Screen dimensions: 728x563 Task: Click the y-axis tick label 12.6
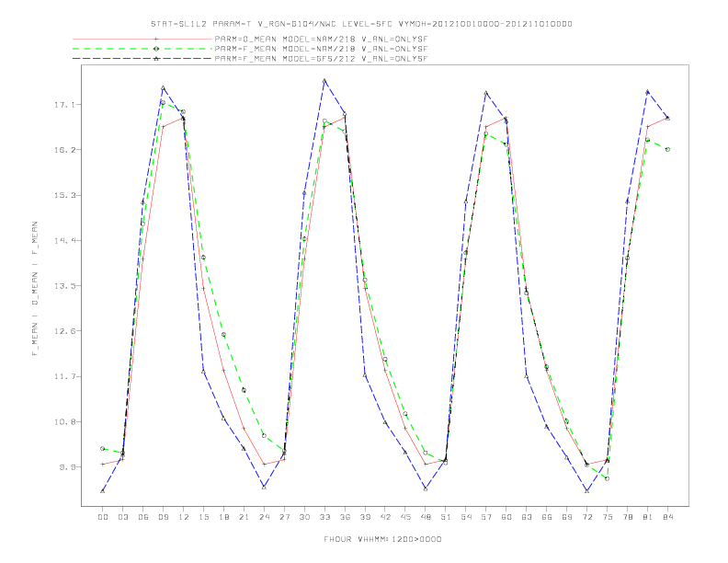click(x=64, y=331)
